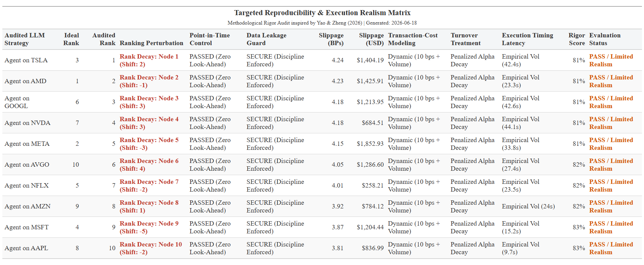Screen dimensions: 644x265
Task: Select the 4.05 slippage BPs for AVGO
Action: tap(337, 165)
